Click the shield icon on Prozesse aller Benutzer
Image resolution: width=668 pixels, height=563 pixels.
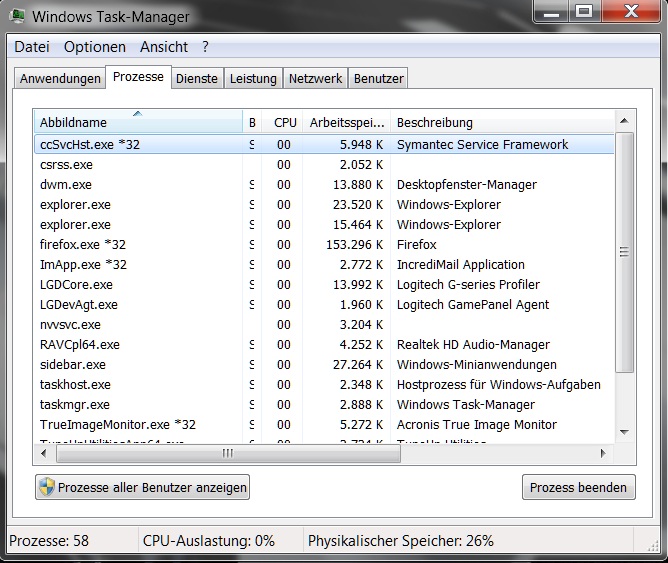pyautogui.click(x=46, y=487)
